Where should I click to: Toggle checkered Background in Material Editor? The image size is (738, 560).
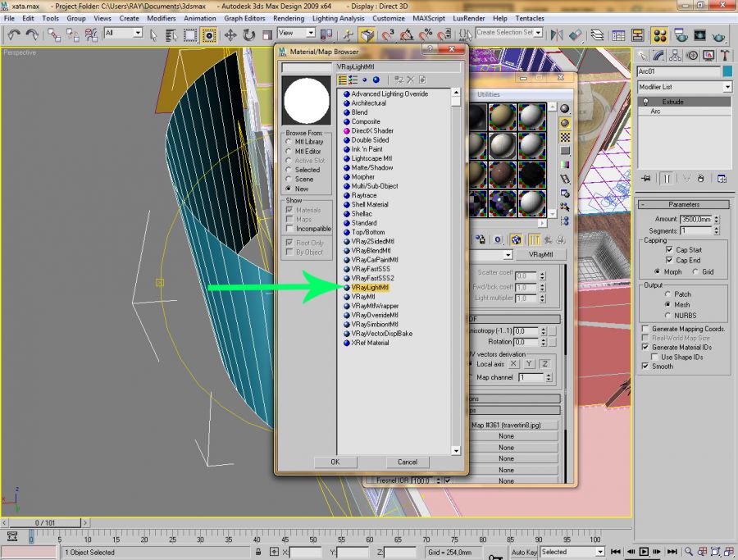565,137
